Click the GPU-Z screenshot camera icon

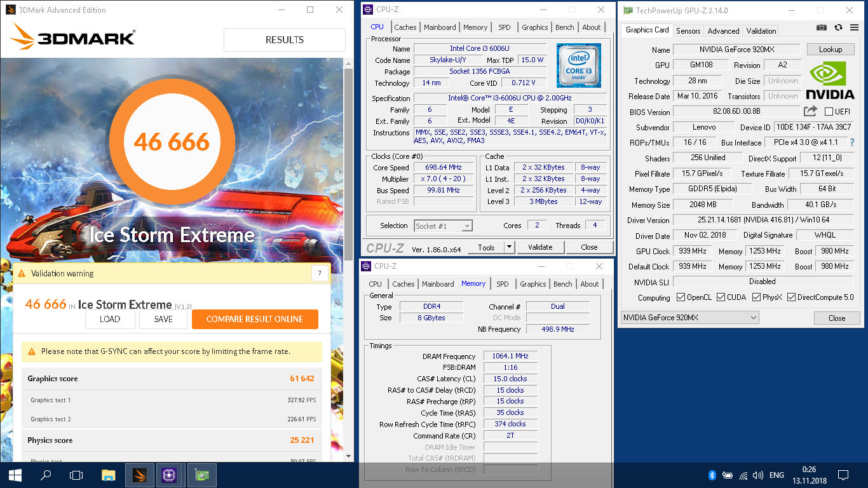(822, 27)
